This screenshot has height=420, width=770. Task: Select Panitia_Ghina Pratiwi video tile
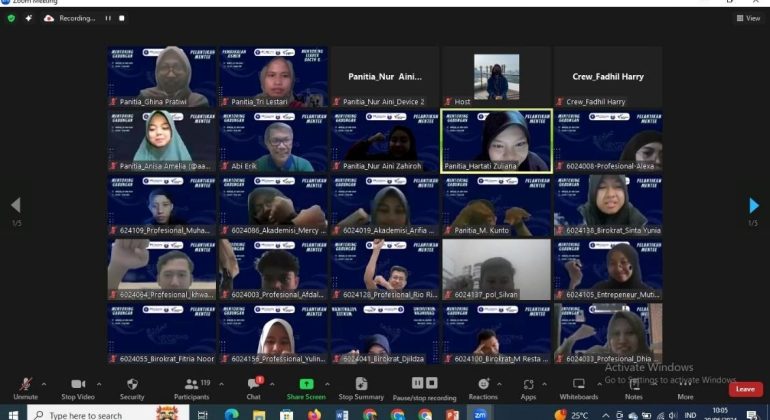point(162,77)
